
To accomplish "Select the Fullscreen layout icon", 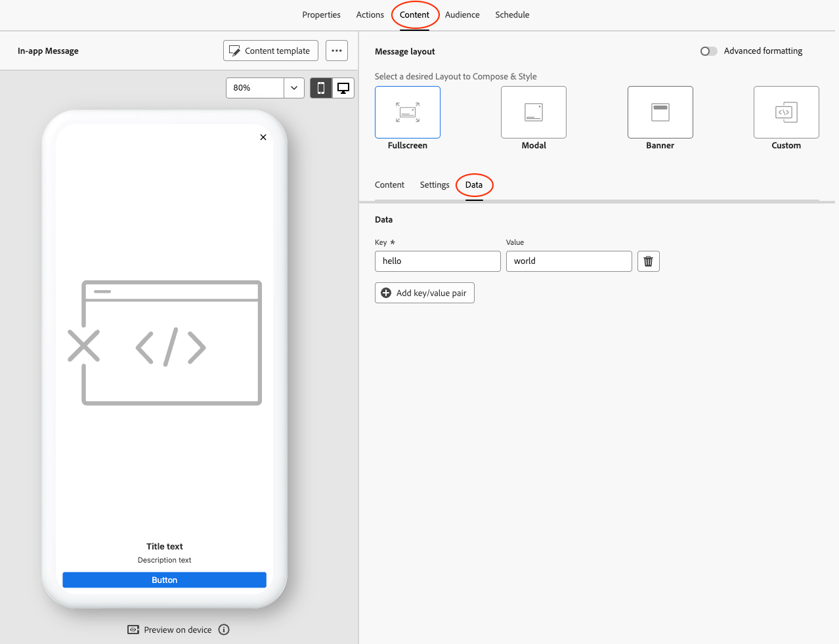I will click(407, 112).
